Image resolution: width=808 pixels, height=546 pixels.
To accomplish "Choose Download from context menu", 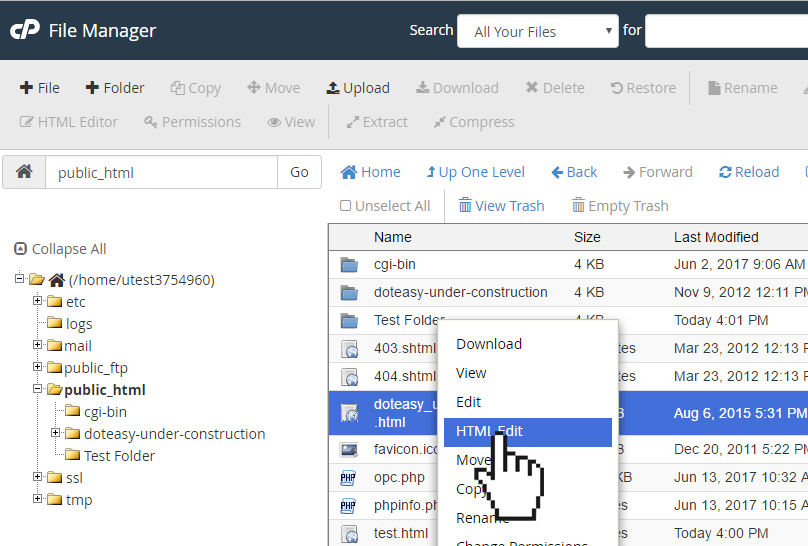I will pyautogui.click(x=489, y=344).
